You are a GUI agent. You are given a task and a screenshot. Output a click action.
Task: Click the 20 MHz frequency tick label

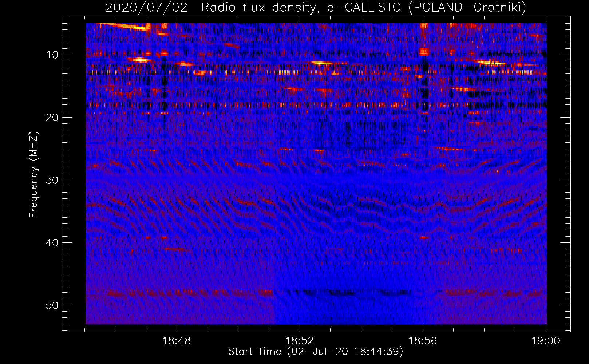pyautogui.click(x=52, y=118)
